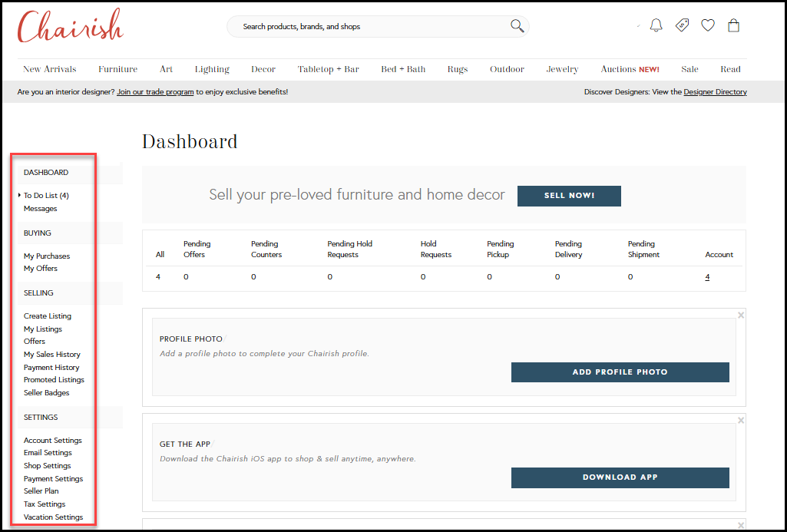Screen dimensions: 787x532
Task: Open Account count 4 link
Action: (x=707, y=277)
